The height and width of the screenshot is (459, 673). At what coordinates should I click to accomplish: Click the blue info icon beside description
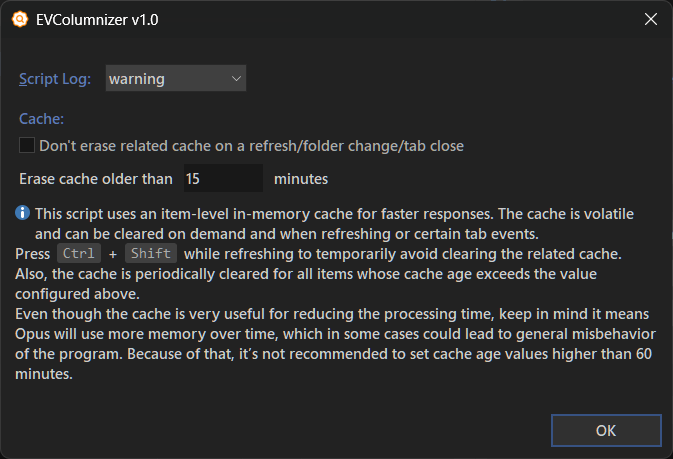pyautogui.click(x=23, y=214)
